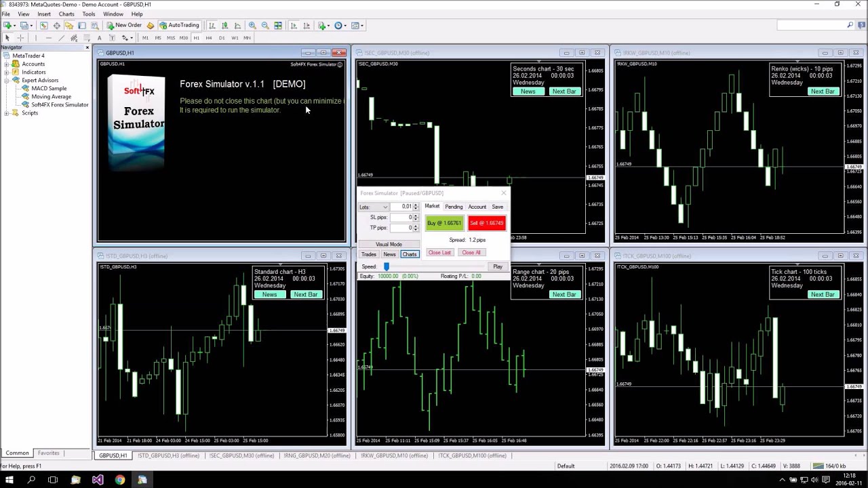Expand the Indicators tree node
The height and width of the screenshot is (488, 868).
coord(6,72)
